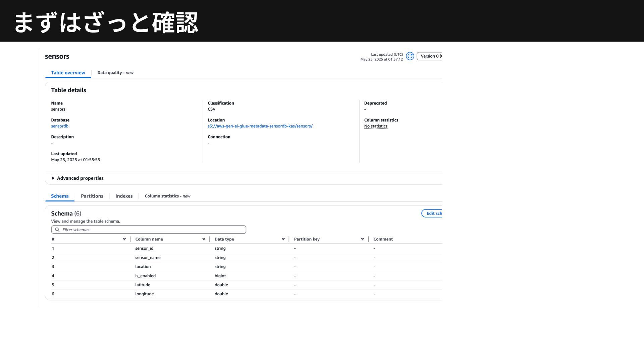The width and height of the screenshot is (644, 362).
Task: Open the S3 location link
Action: [x=260, y=126]
